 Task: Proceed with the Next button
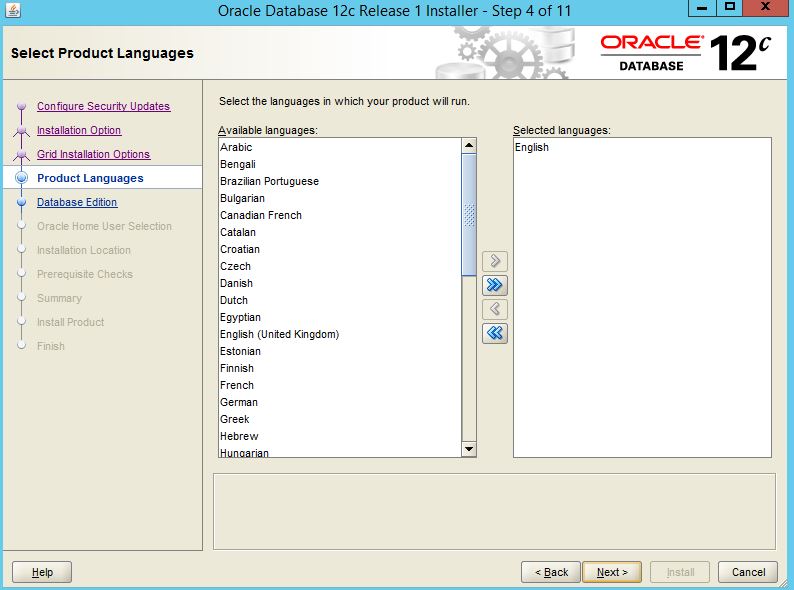tap(612, 572)
